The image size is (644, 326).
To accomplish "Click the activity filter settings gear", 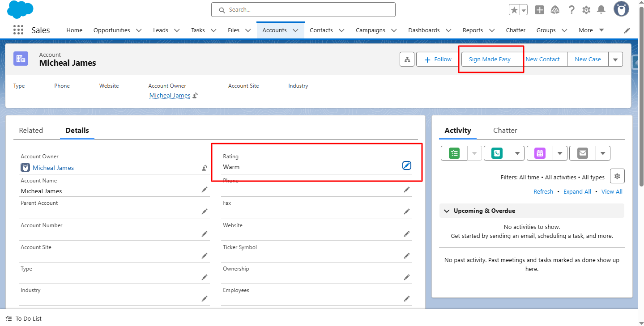I will (617, 176).
